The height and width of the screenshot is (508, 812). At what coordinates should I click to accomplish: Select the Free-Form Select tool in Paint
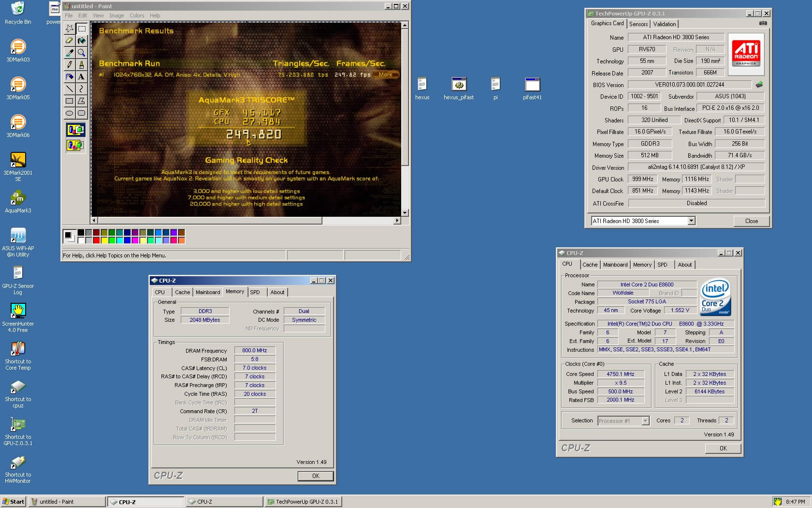[70, 29]
